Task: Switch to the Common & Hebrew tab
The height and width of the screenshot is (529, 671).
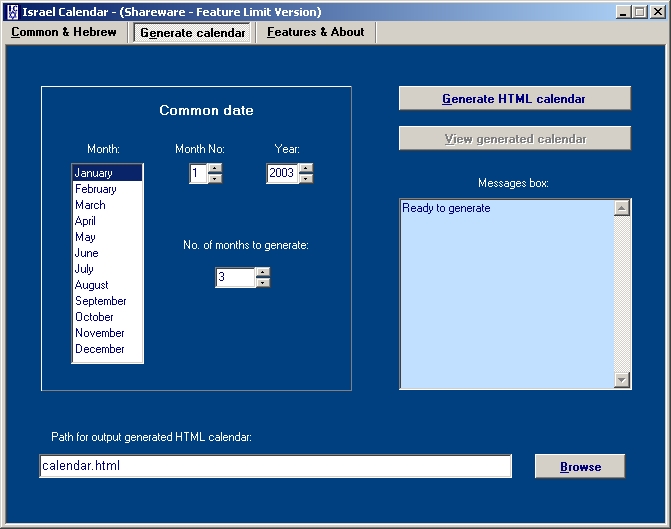Action: pos(64,32)
